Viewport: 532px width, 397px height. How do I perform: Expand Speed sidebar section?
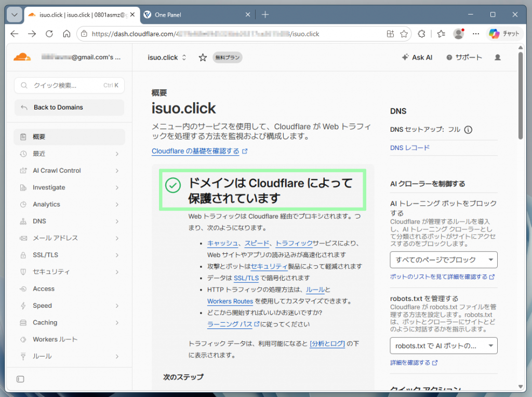click(x=69, y=306)
